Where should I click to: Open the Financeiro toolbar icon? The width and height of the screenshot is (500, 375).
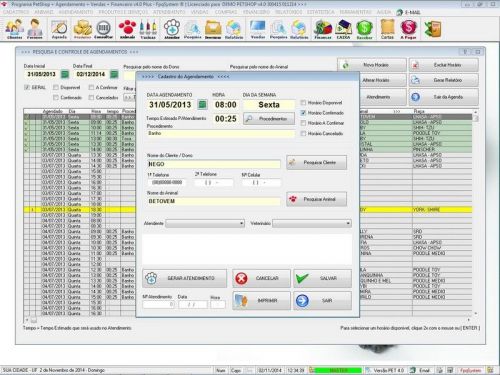click(323, 29)
